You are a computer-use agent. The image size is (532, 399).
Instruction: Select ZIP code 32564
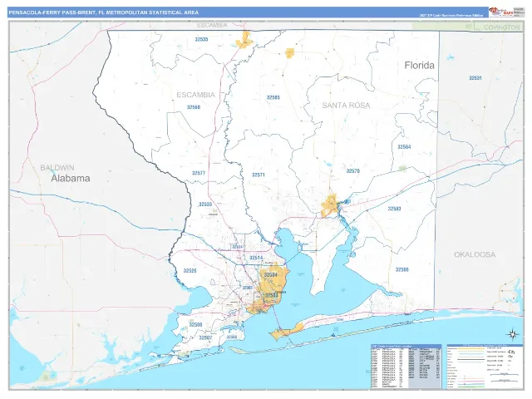[x=404, y=147]
